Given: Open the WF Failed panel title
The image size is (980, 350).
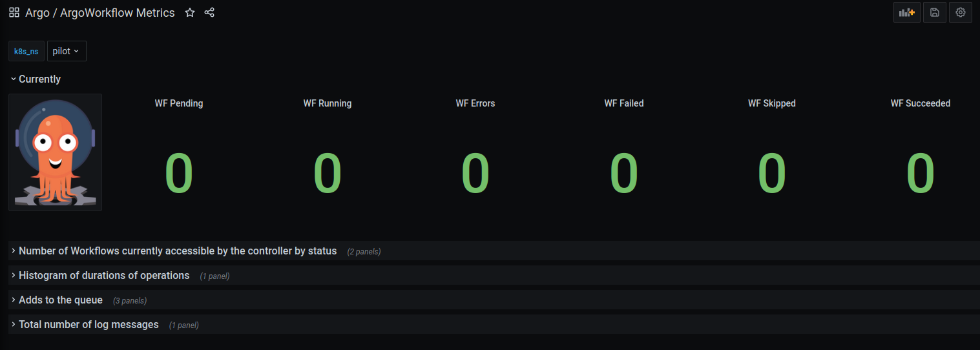Looking at the screenshot, I should pyautogui.click(x=624, y=103).
